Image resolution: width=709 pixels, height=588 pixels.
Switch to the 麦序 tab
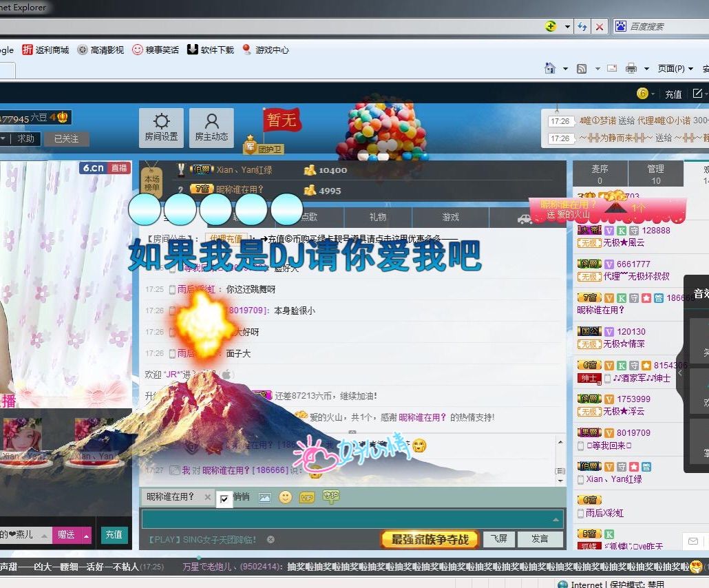[x=600, y=174]
